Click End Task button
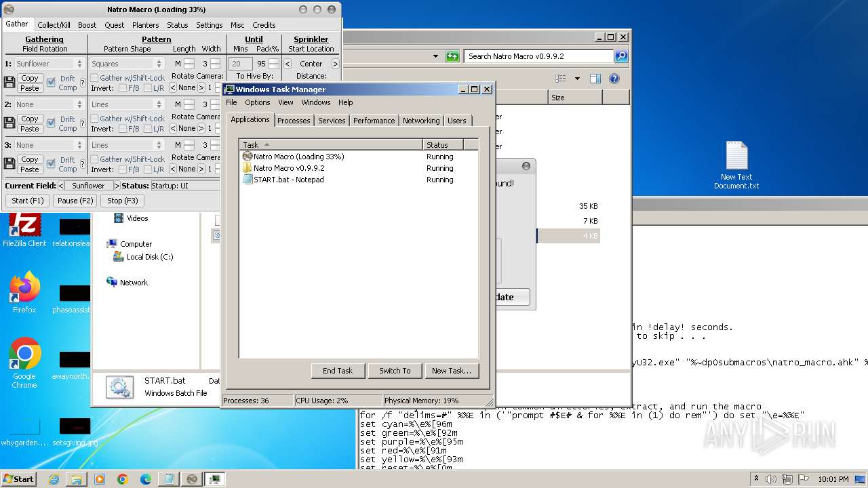The height and width of the screenshot is (488, 868). coord(338,371)
